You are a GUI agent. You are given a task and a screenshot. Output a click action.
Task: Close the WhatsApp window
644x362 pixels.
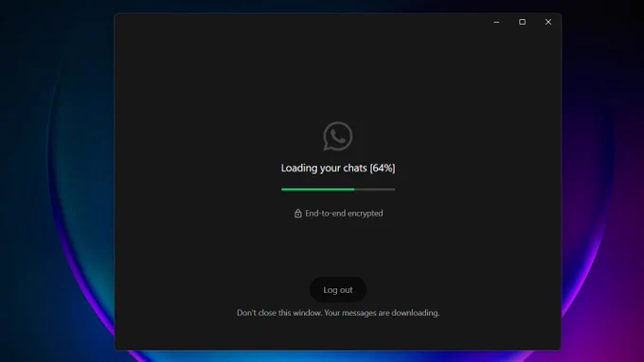(x=548, y=22)
